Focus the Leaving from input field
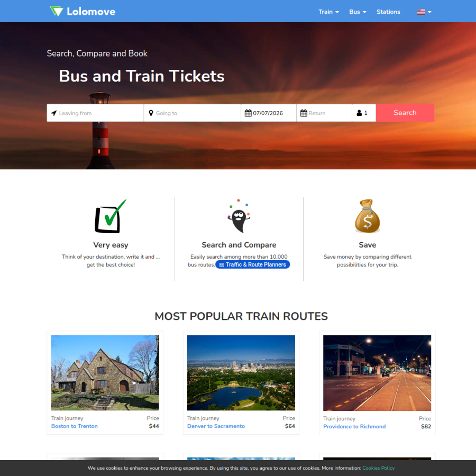The image size is (476, 476). (95, 113)
